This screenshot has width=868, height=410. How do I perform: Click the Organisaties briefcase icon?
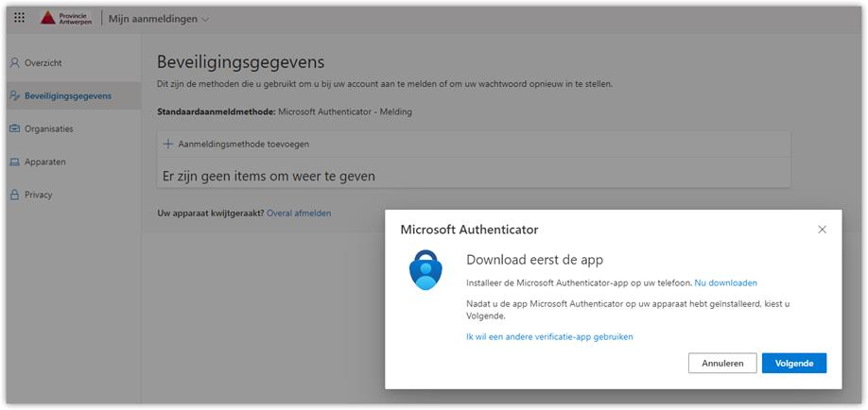(14, 128)
